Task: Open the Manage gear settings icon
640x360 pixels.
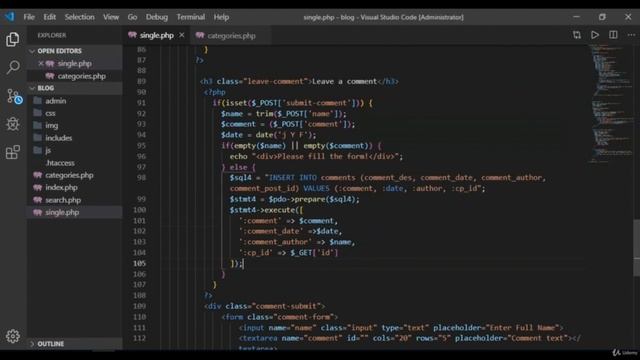Action: (13, 336)
